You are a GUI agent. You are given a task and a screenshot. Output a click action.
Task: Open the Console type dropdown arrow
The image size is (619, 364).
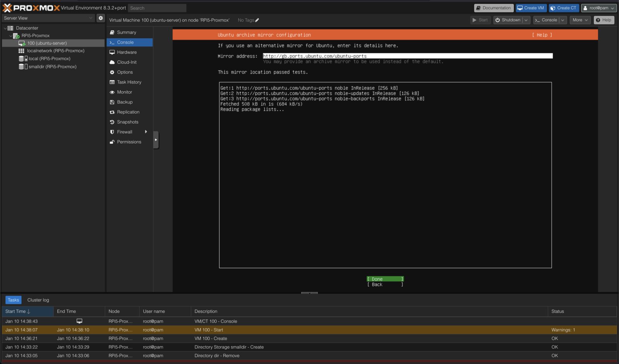pos(563,20)
